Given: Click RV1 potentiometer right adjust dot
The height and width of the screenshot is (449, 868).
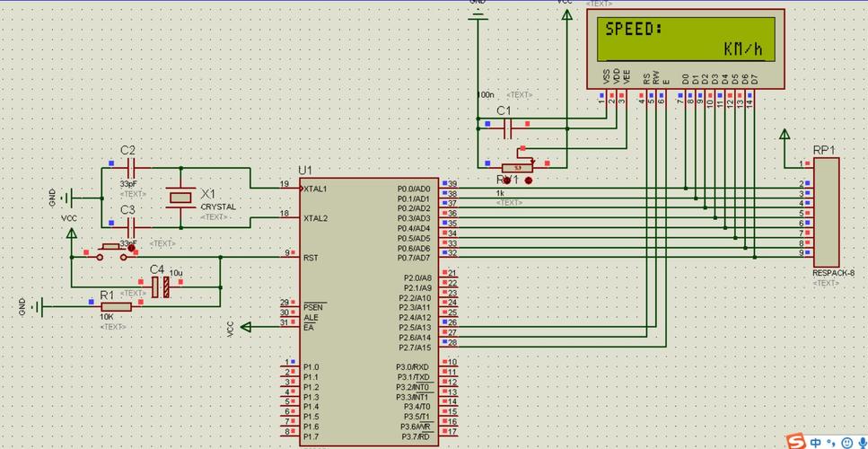Looking at the screenshot, I should click(528, 180).
